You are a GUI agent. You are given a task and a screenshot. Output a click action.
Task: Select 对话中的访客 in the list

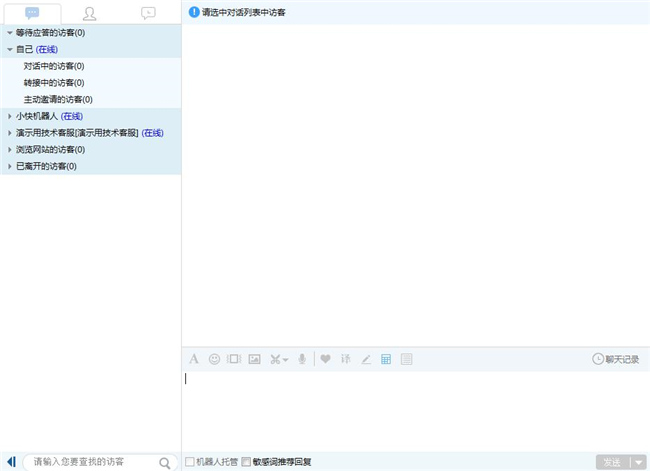point(54,66)
